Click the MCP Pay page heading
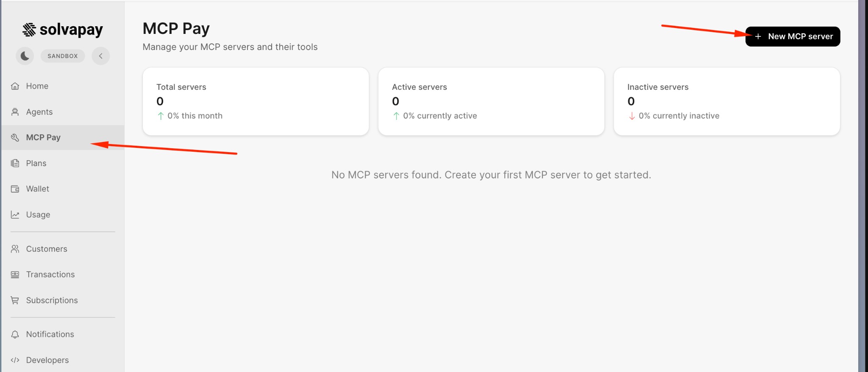The image size is (868, 372). point(176,28)
